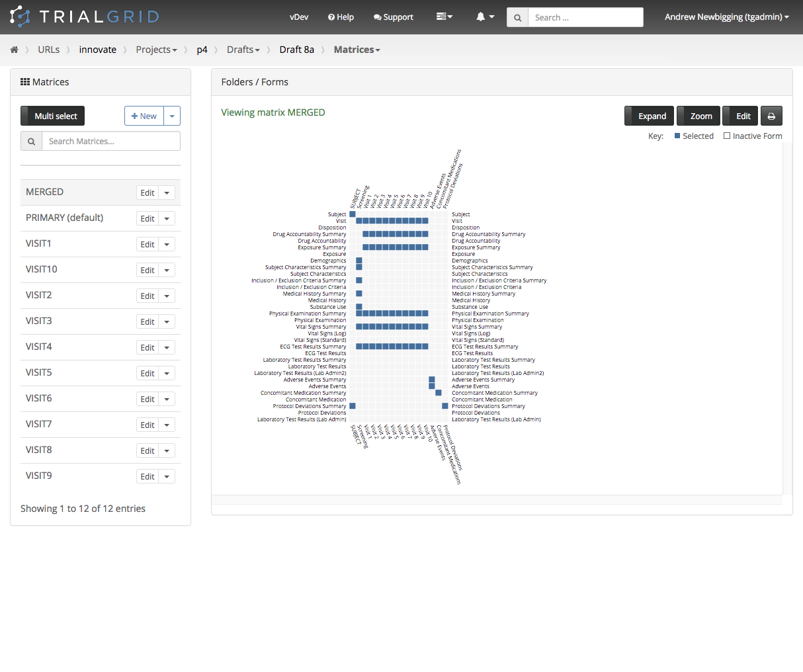Click into the Search Matrices field
Image resolution: width=803 pixels, height=672 pixels.
110,142
